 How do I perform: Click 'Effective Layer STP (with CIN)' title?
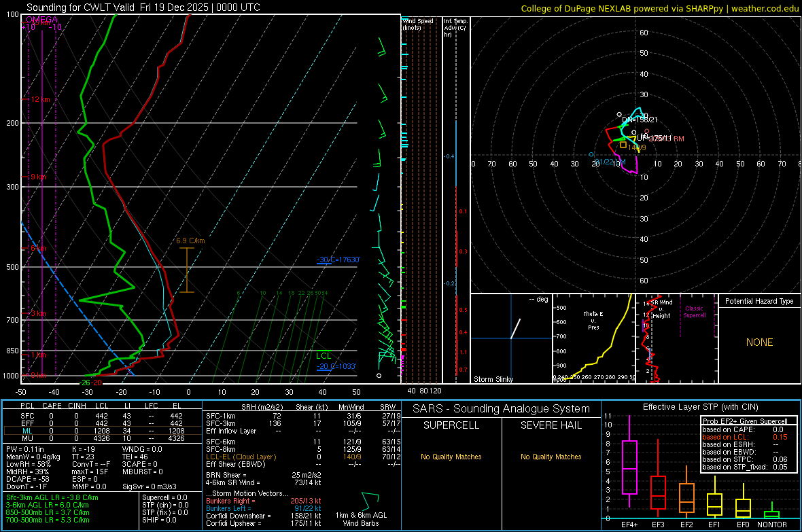(x=700, y=407)
